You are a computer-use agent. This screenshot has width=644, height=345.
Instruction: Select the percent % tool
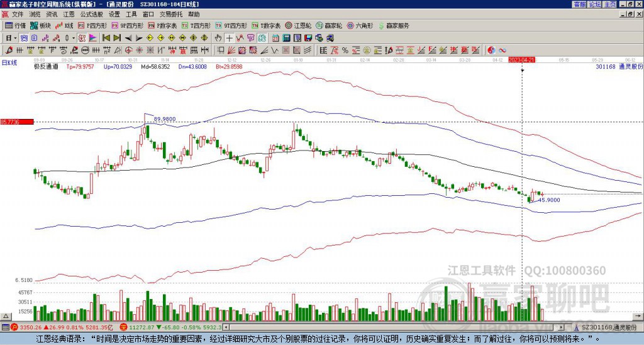345,50
